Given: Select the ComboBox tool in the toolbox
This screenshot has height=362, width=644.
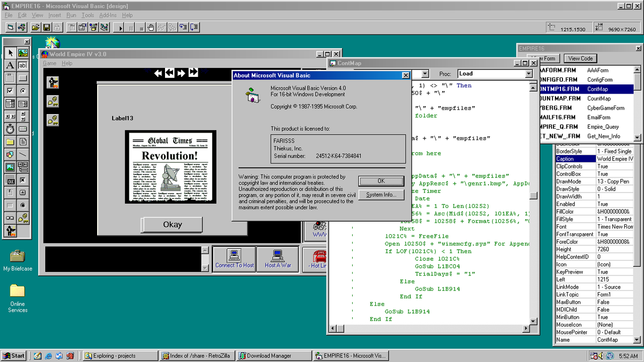Looking at the screenshot, I should [x=10, y=104].
